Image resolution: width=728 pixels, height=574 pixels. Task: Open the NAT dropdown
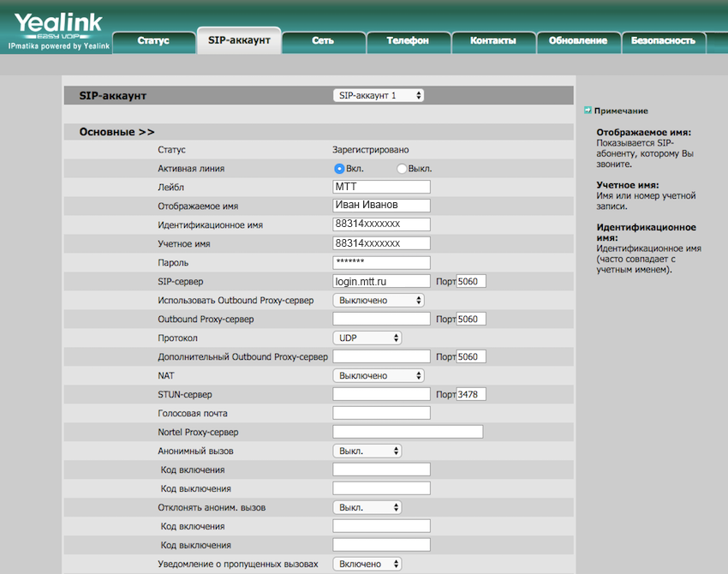(379, 376)
